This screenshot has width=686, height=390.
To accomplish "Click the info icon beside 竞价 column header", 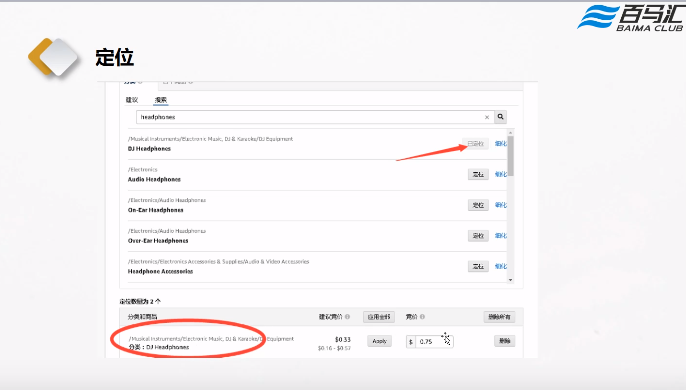I will 422,316.
